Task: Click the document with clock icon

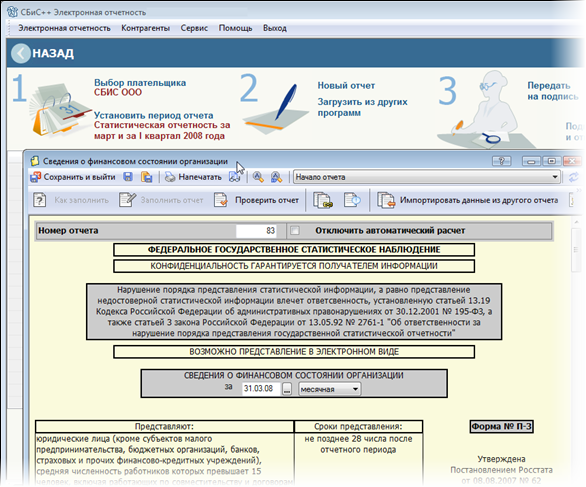Action: [352, 200]
